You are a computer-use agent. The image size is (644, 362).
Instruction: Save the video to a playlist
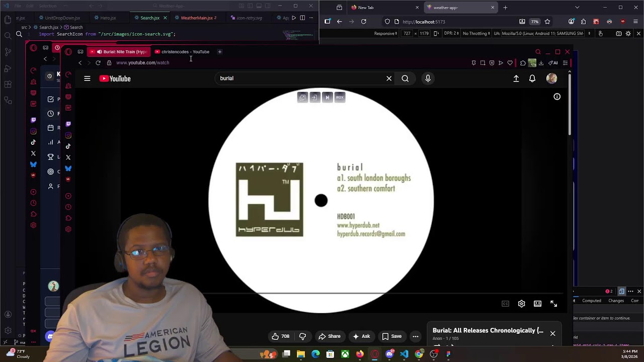(x=392, y=336)
